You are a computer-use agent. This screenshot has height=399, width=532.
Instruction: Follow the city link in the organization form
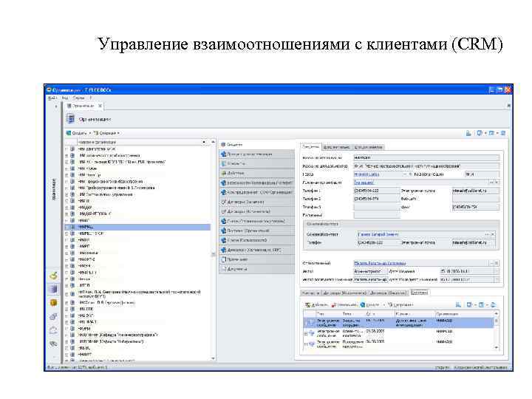[366, 174]
